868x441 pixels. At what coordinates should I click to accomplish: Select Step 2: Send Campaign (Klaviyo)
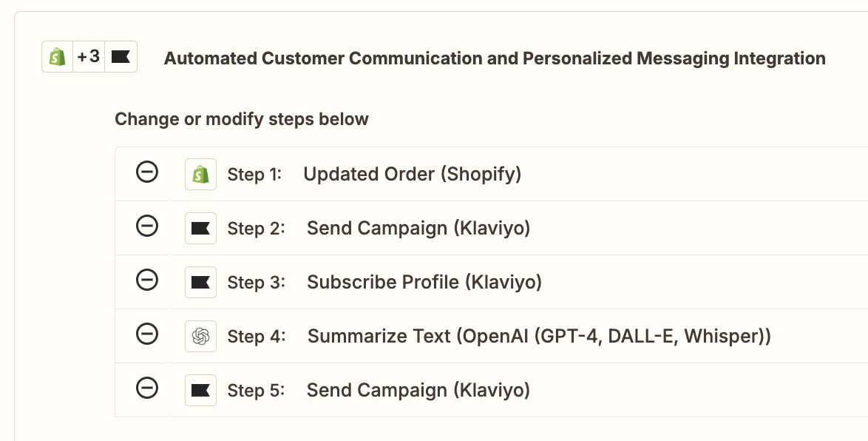tap(418, 229)
